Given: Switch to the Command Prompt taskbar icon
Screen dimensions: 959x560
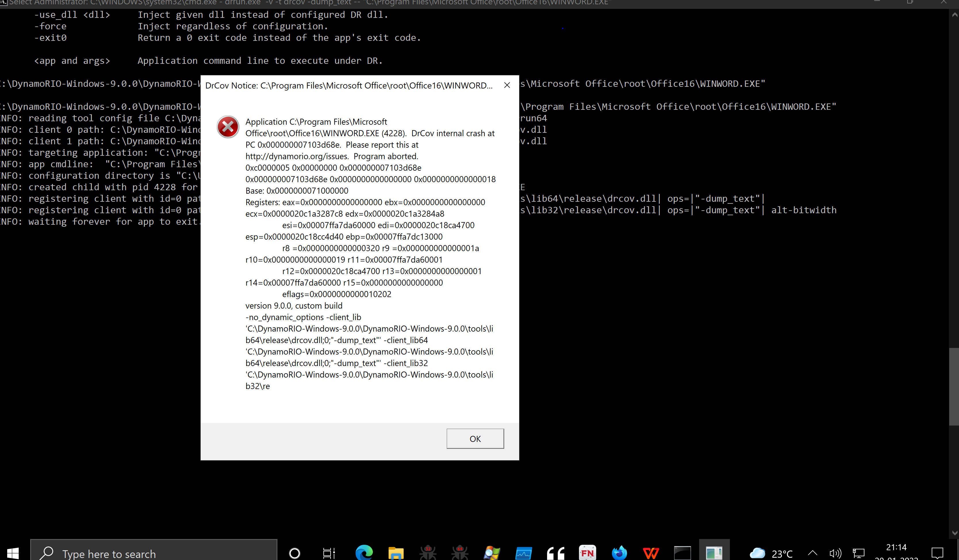Looking at the screenshot, I should [x=682, y=553].
